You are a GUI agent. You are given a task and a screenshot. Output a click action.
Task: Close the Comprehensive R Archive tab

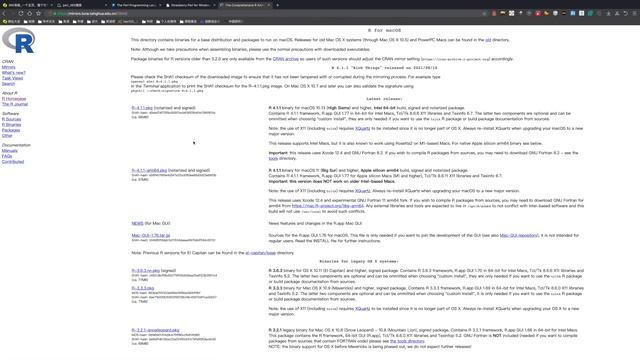tap(269, 5)
